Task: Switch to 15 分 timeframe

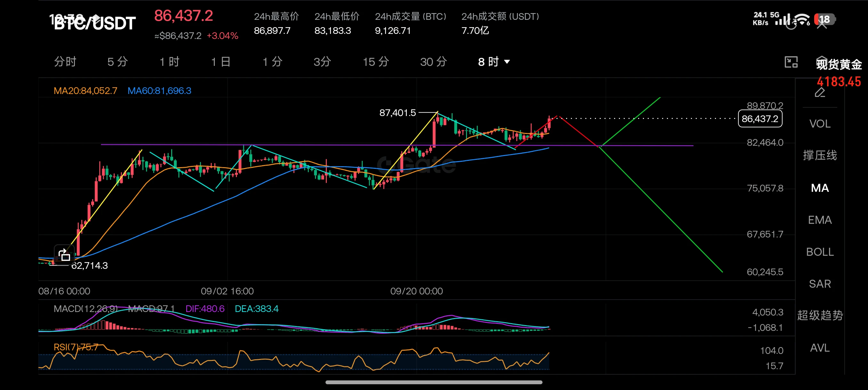Action: [376, 62]
